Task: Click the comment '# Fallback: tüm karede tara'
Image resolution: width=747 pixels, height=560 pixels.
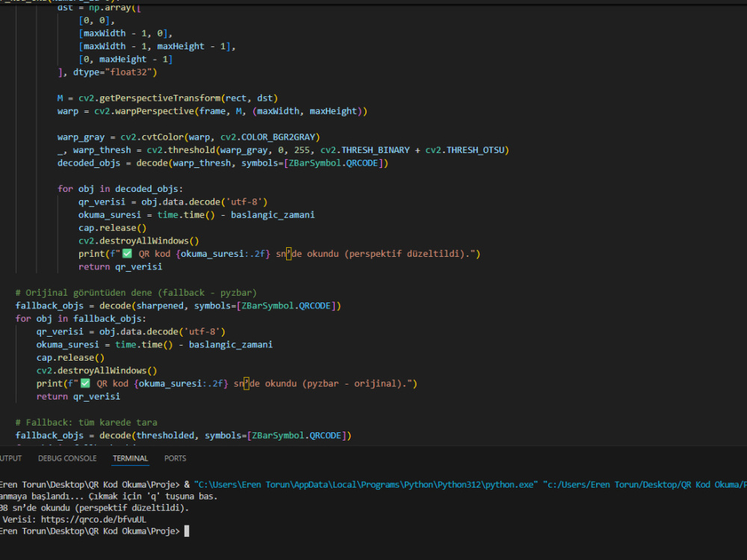Action: coord(86,423)
